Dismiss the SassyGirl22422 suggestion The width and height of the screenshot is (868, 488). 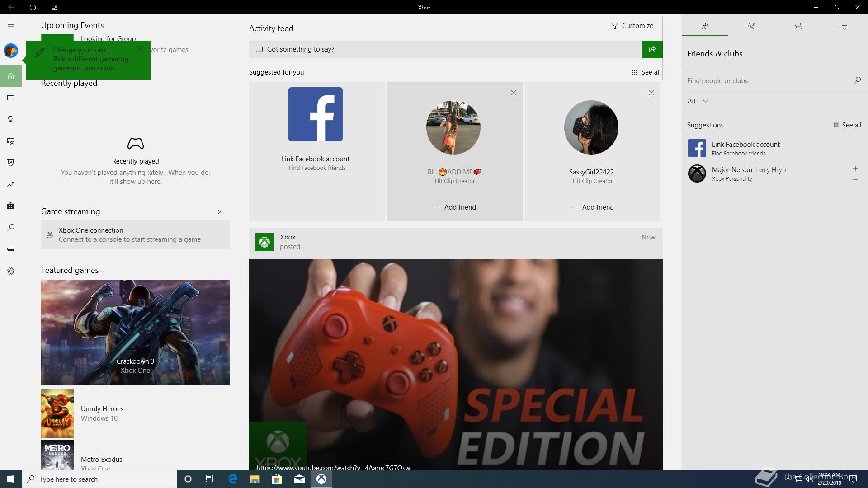pyautogui.click(x=651, y=93)
